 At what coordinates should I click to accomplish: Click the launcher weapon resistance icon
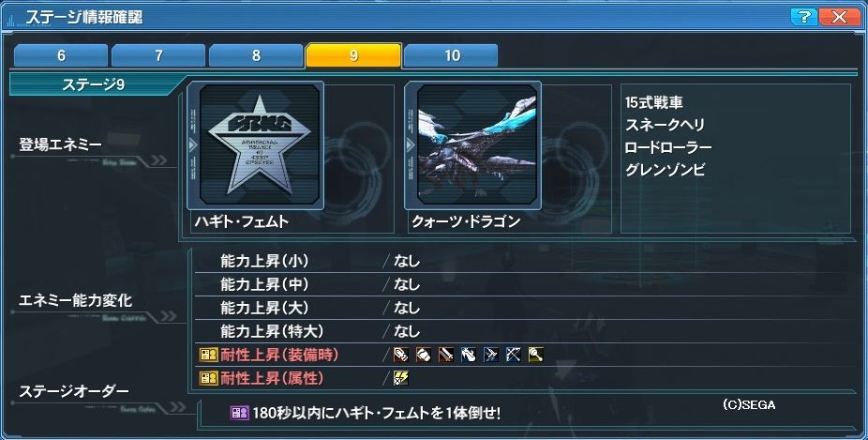pos(469,354)
